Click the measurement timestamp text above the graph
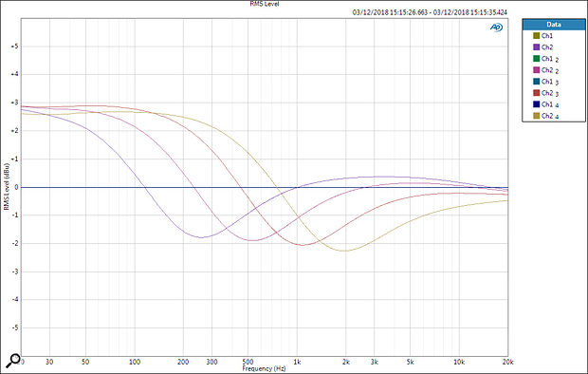Screen dimensions: 588x374 430,12
